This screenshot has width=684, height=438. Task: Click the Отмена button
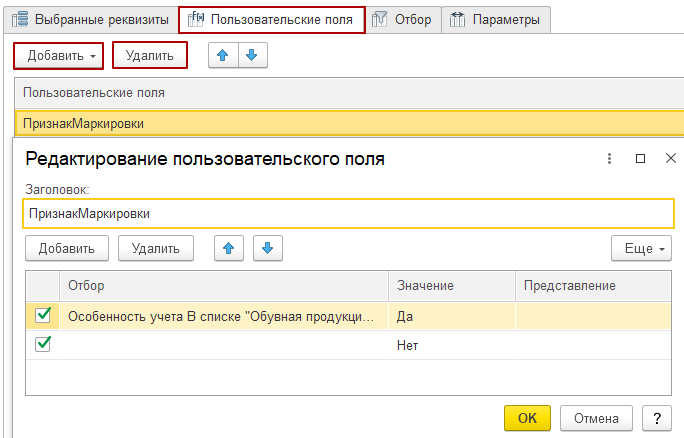596,418
